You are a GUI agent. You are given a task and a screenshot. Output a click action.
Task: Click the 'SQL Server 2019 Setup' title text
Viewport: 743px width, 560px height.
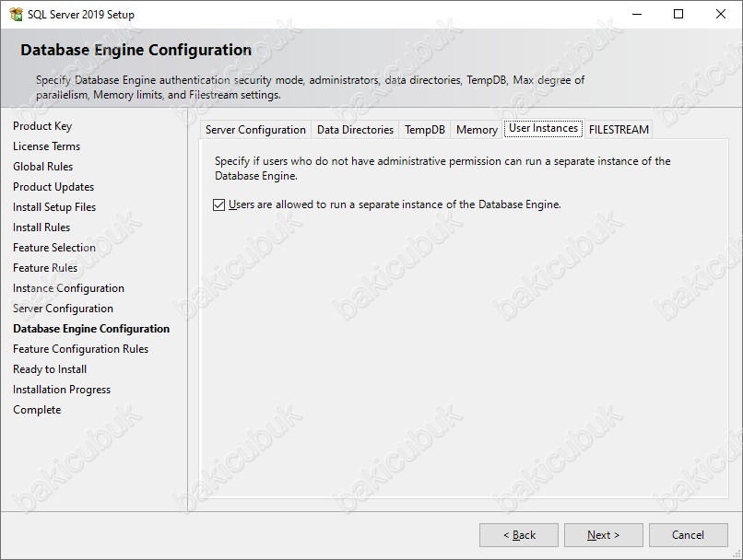click(81, 15)
